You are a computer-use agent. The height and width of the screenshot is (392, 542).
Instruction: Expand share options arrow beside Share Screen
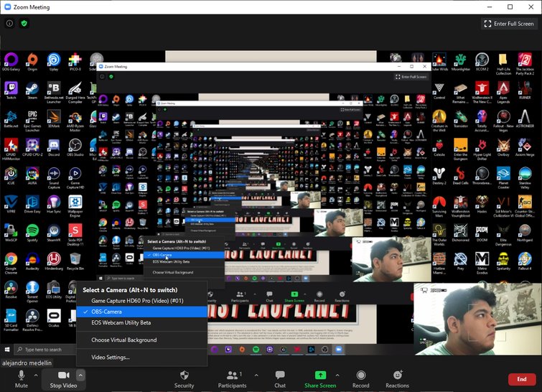[337, 375]
